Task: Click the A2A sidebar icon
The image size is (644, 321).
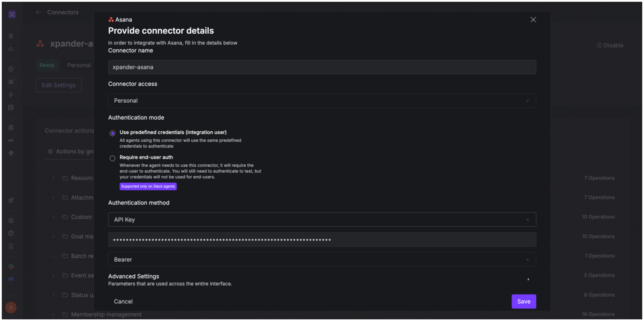Action: click(11, 141)
